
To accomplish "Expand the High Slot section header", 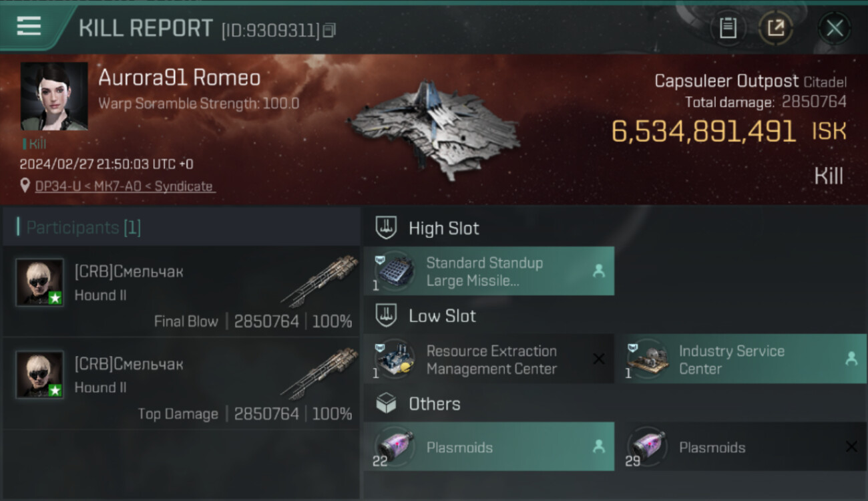I will (443, 228).
